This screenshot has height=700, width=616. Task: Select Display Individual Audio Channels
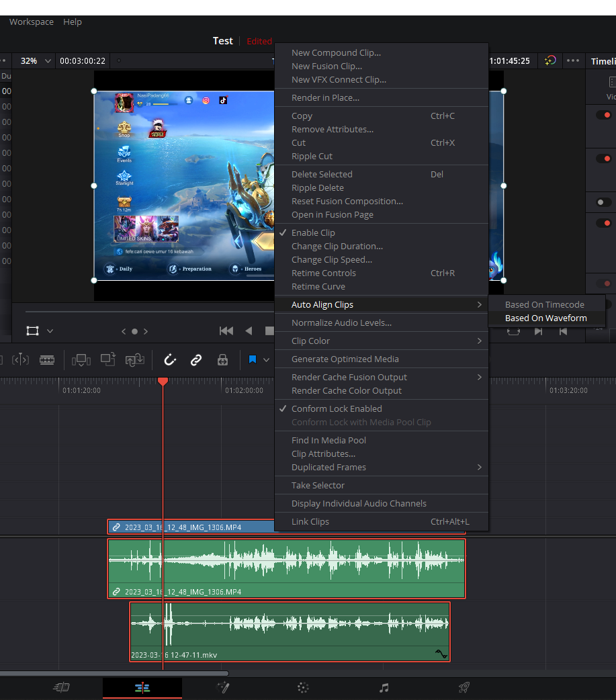[x=381, y=504]
